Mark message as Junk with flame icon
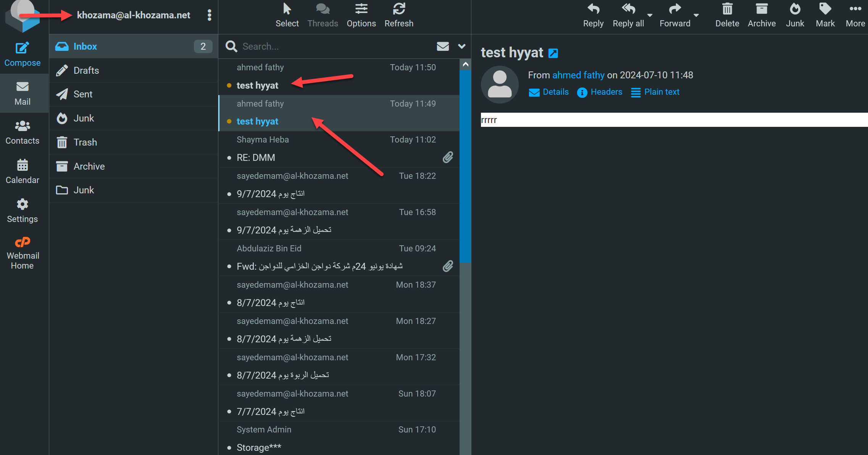 pos(795,9)
